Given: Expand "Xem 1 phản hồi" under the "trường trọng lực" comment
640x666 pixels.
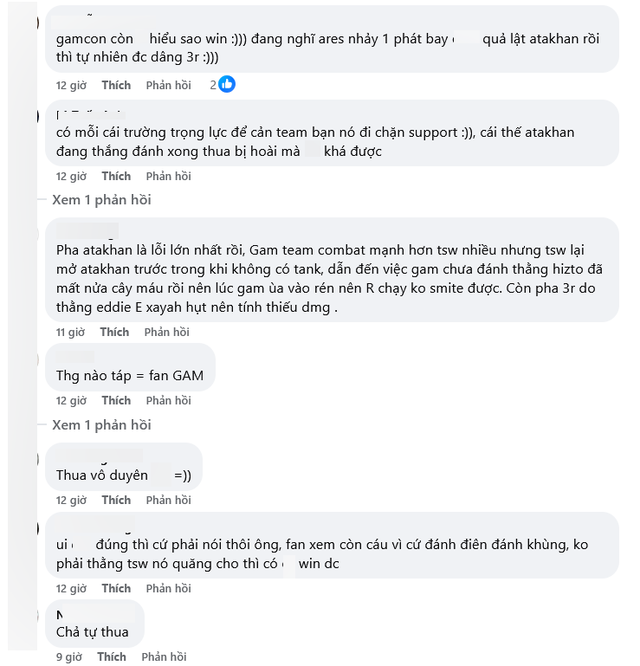Looking at the screenshot, I should (x=101, y=200).
